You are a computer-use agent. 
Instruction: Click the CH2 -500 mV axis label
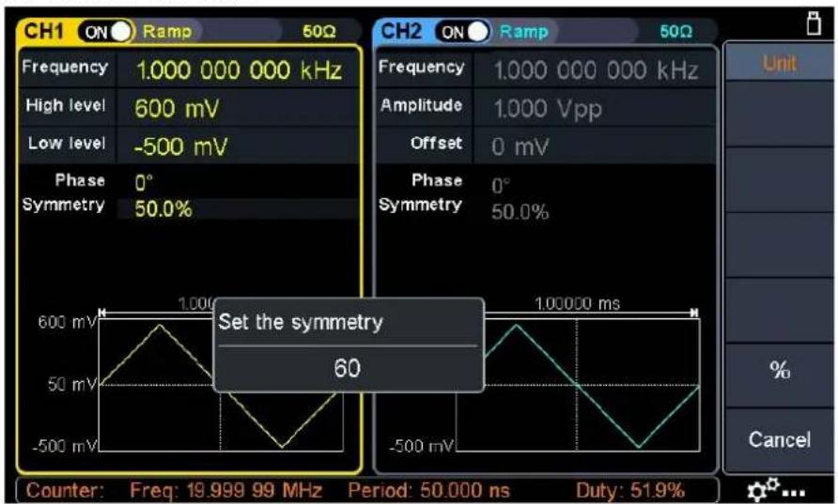coord(421,446)
